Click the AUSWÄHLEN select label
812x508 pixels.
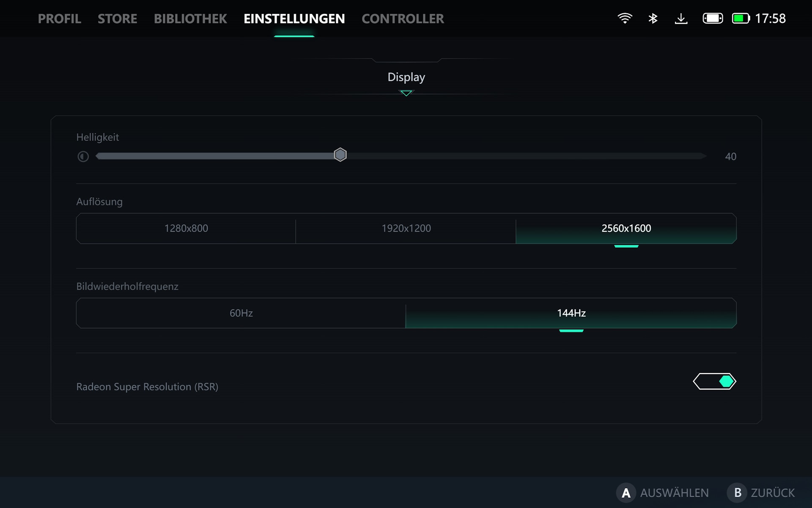674,493
